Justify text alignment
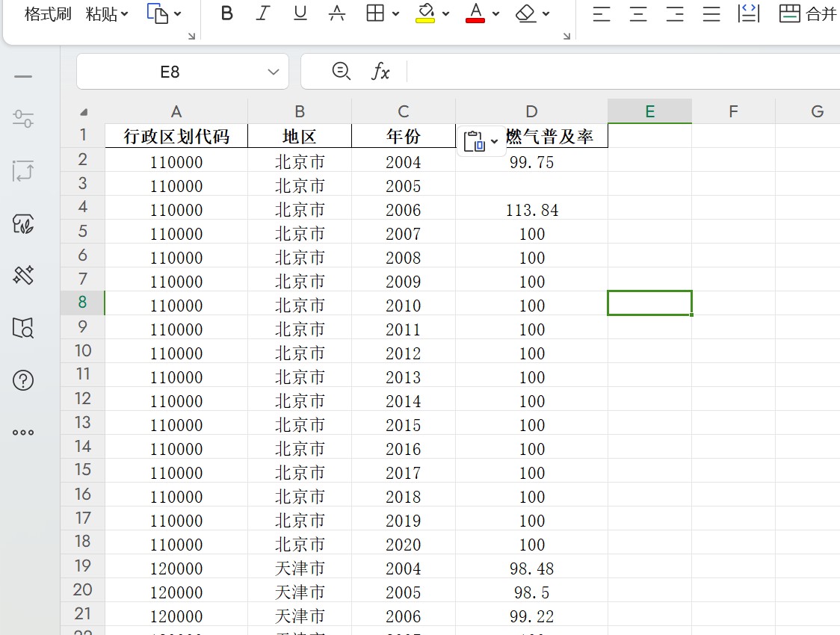Screen dimensions: 840x635 [711, 14]
